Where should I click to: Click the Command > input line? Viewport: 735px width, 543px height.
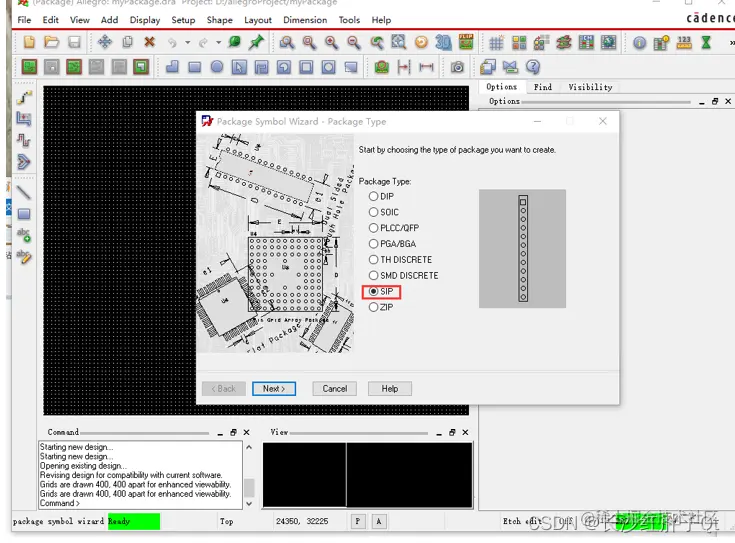pyautogui.click(x=140, y=503)
